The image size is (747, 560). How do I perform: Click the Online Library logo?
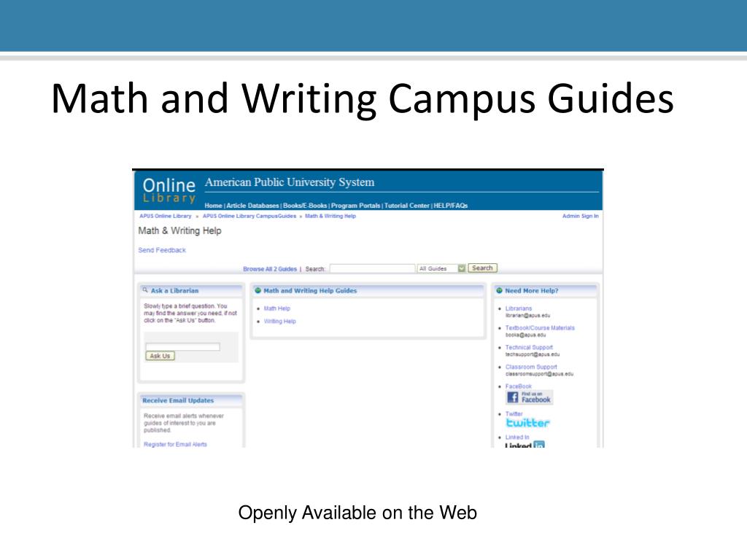click(169, 190)
